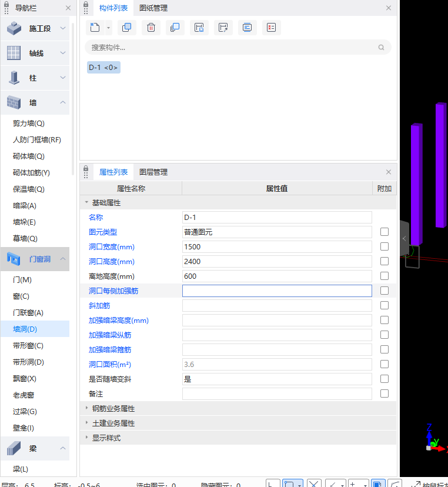Click the 墙 brick wall icon
448x487 pixels.
[14, 102]
